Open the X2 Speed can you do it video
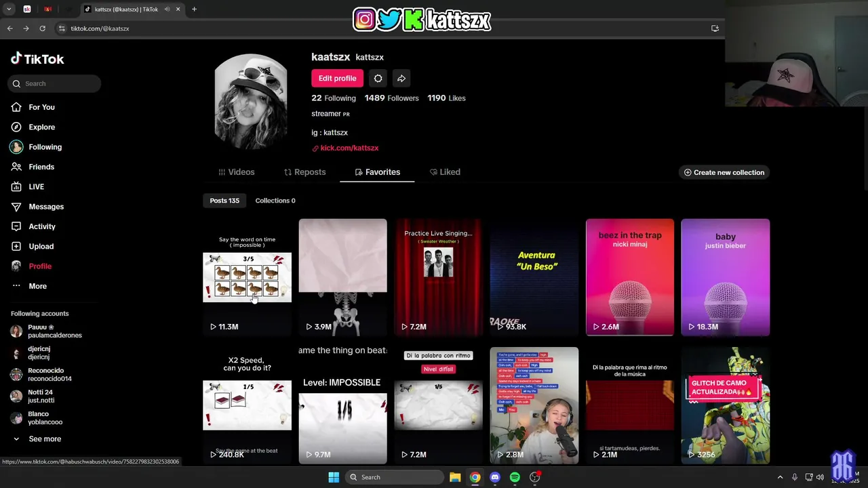The image size is (868, 488). 247,405
